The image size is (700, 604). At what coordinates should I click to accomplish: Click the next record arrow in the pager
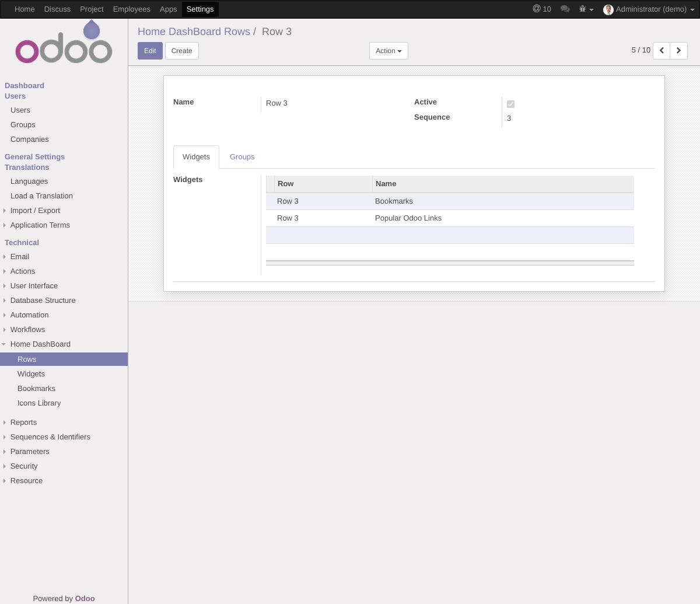[678, 51]
